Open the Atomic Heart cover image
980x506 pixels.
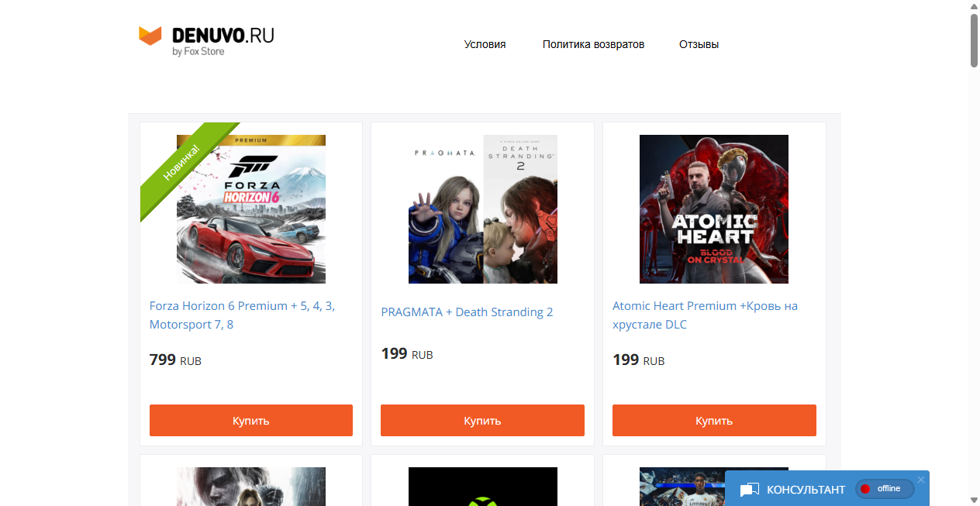pos(714,209)
